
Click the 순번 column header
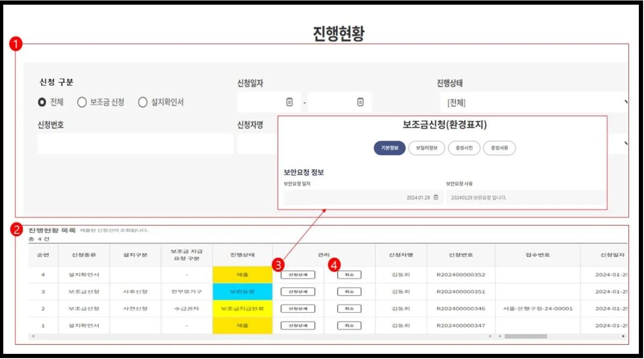click(x=43, y=255)
